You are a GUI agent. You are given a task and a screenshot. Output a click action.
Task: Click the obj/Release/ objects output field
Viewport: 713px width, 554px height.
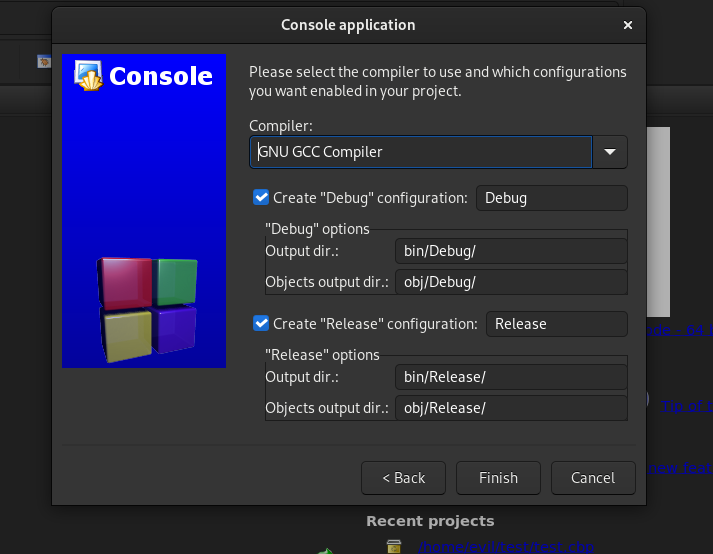pyautogui.click(x=510, y=408)
